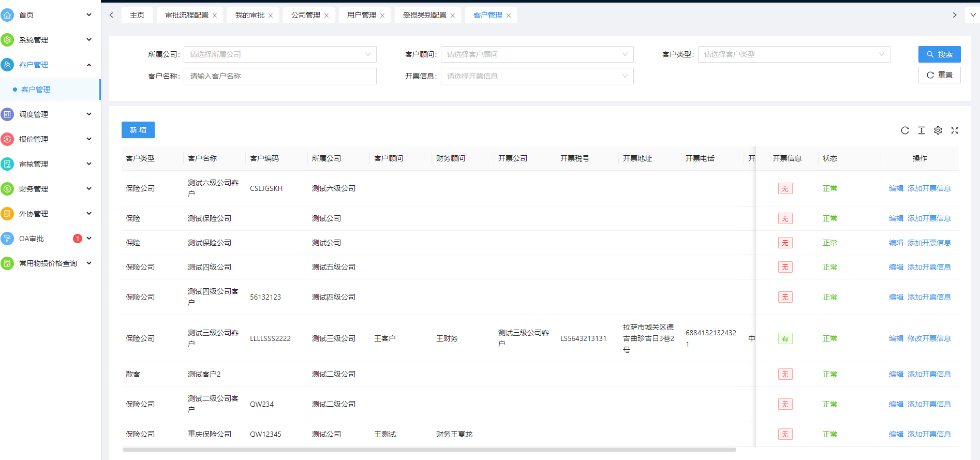The width and height of the screenshot is (980, 460).
Task: Close the 公司管理 tab
Action: (326, 16)
